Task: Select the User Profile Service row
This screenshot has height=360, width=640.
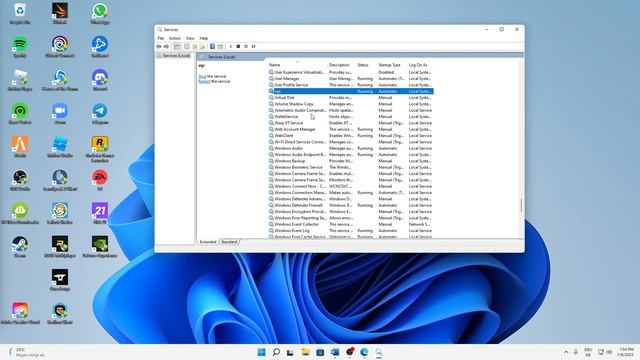Action: click(x=351, y=85)
